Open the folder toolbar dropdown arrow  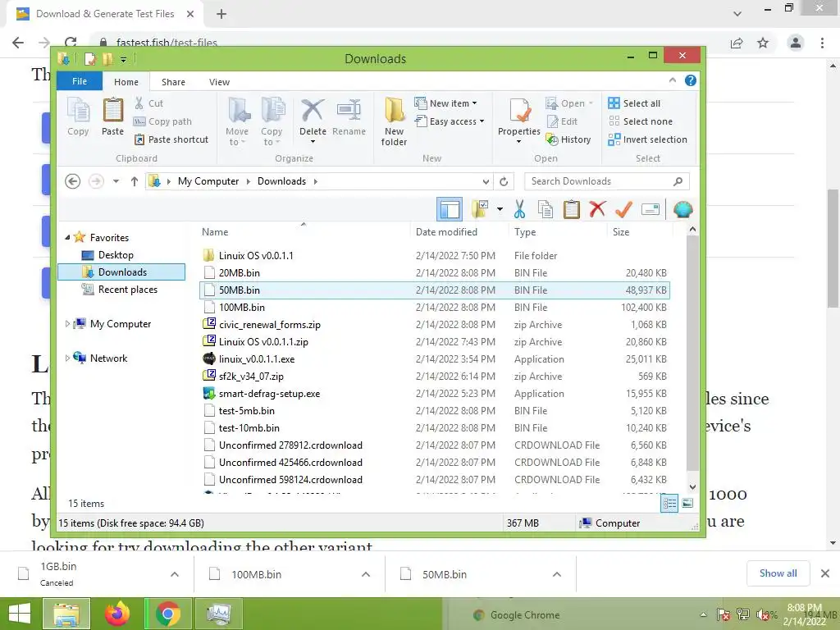(x=500, y=209)
